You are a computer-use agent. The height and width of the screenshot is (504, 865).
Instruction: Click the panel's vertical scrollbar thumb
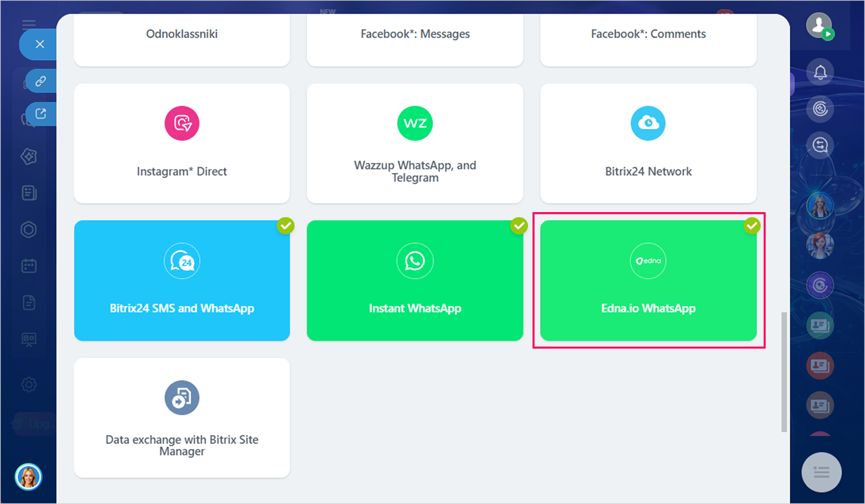784,372
